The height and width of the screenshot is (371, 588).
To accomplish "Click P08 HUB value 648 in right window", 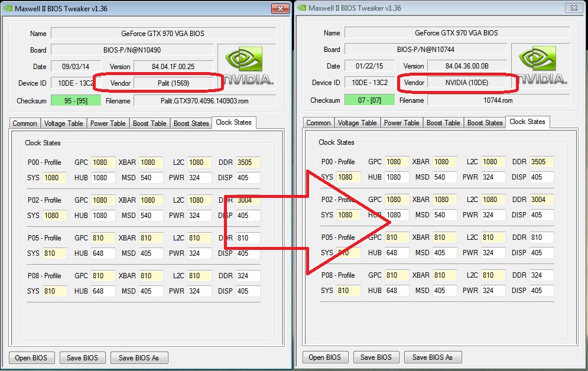I will pos(397,291).
